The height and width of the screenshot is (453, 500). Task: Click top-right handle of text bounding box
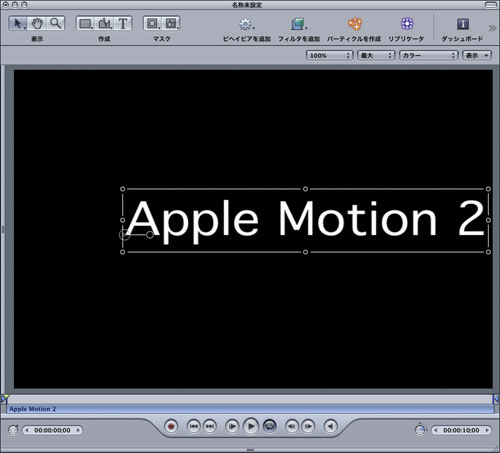(x=488, y=189)
